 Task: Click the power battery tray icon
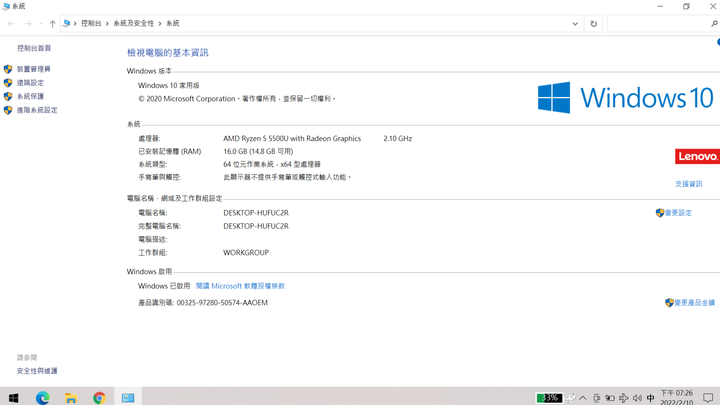pyautogui.click(x=610, y=398)
